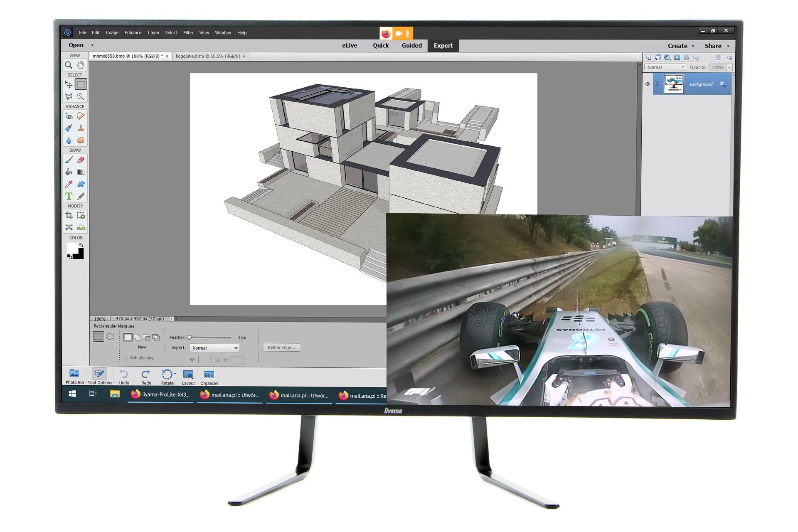Screen dimensions: 798x532
Task: Click the delete layer trash icon
Action: click(718, 57)
